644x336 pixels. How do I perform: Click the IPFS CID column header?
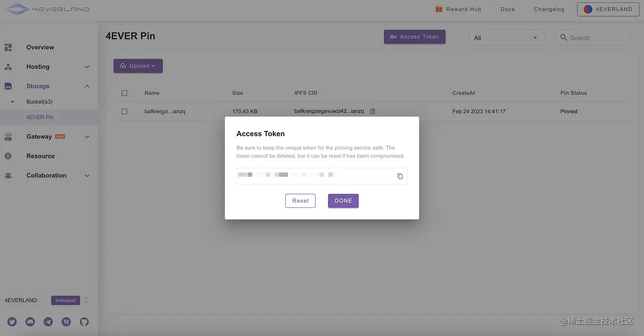(306, 93)
